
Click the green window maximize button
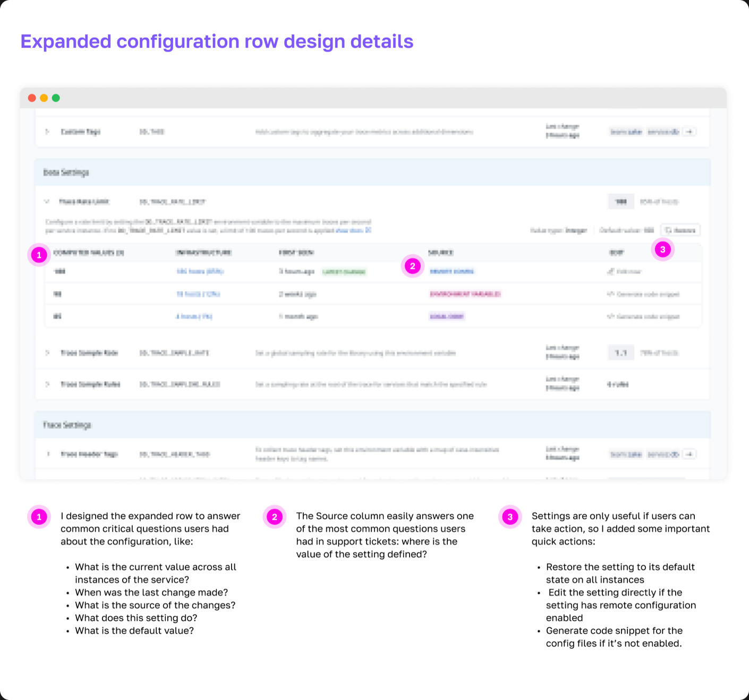coord(56,98)
